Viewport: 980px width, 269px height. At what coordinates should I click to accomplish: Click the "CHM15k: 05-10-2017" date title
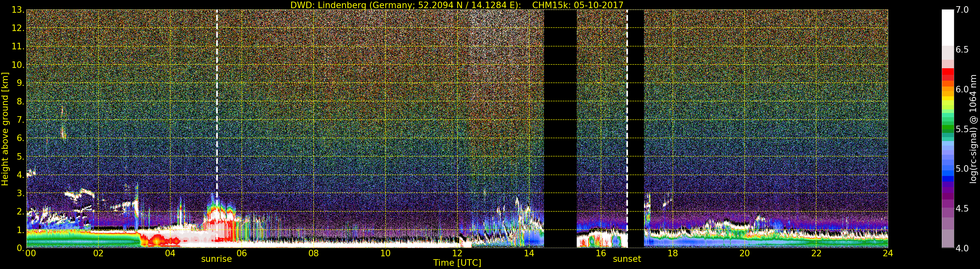pyautogui.click(x=577, y=5)
